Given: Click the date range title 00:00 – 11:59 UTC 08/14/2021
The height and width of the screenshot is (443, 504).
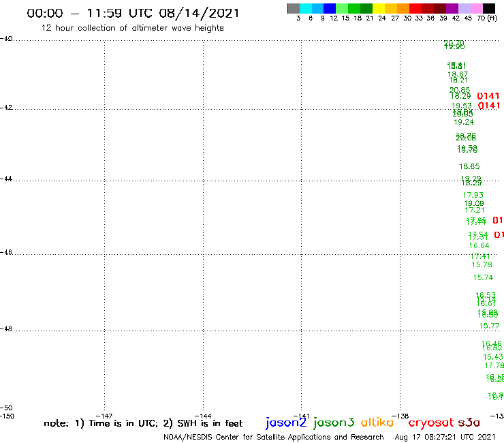Looking at the screenshot, I should point(133,13).
